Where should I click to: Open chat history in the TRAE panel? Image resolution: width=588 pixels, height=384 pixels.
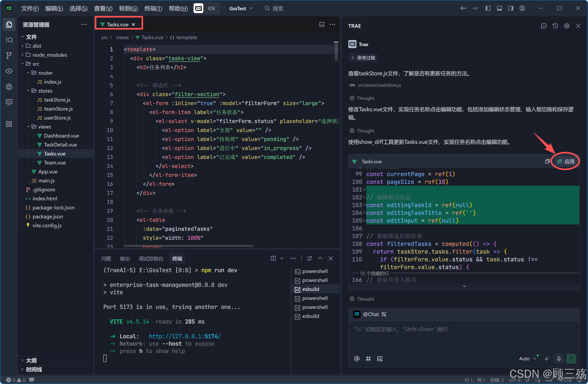pos(555,26)
